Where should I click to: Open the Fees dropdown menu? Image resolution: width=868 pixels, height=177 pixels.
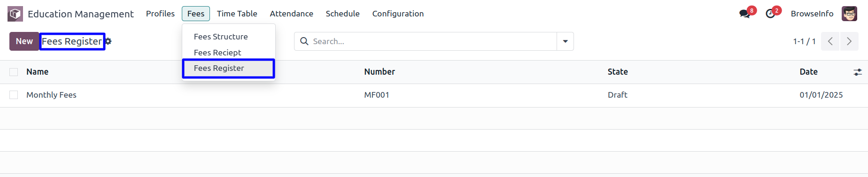click(196, 14)
